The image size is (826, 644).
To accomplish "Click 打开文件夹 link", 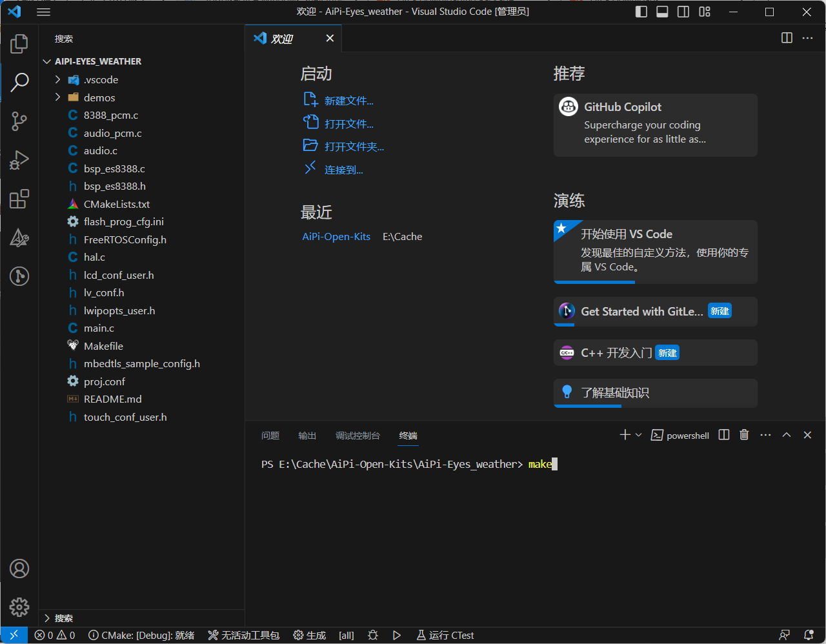I will 354,146.
